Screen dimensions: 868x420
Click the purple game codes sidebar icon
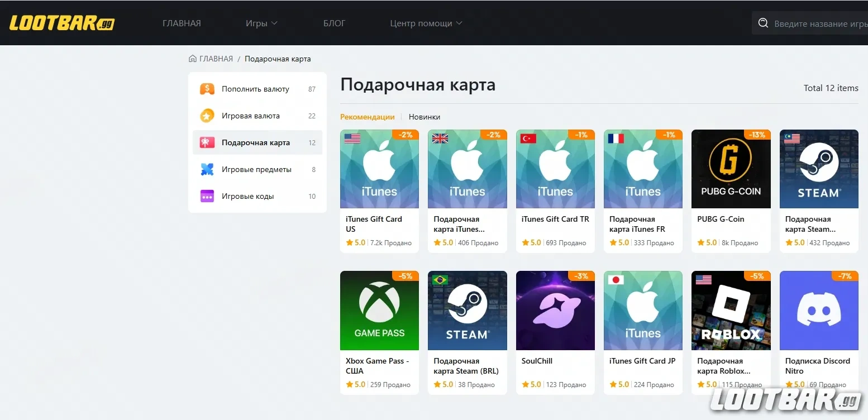coord(207,196)
